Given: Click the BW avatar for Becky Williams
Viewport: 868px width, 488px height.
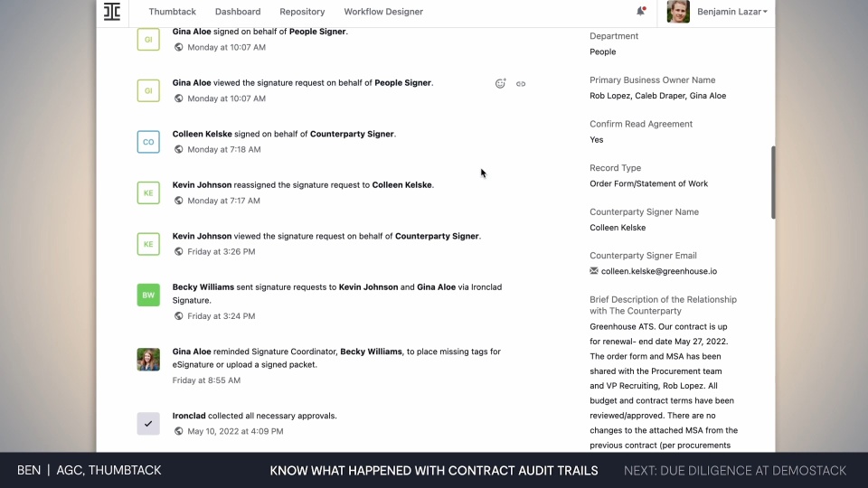Looking at the screenshot, I should point(148,295).
